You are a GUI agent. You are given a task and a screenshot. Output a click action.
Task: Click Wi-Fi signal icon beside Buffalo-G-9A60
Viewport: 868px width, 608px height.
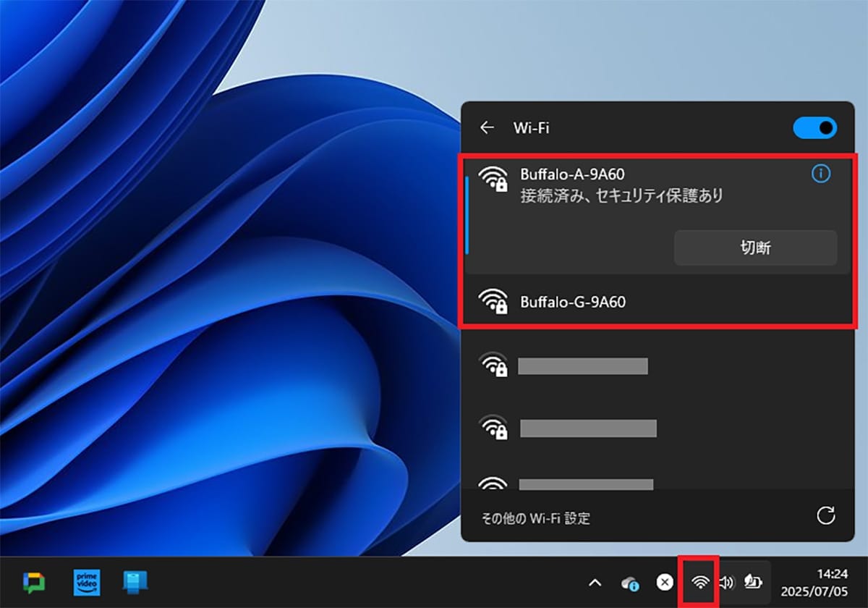pyautogui.click(x=494, y=300)
